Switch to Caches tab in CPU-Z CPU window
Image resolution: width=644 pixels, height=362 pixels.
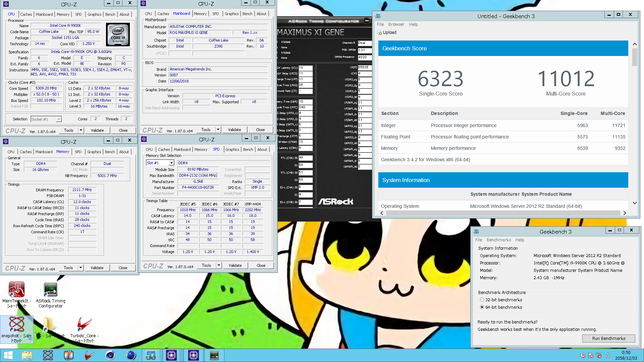click(26, 14)
